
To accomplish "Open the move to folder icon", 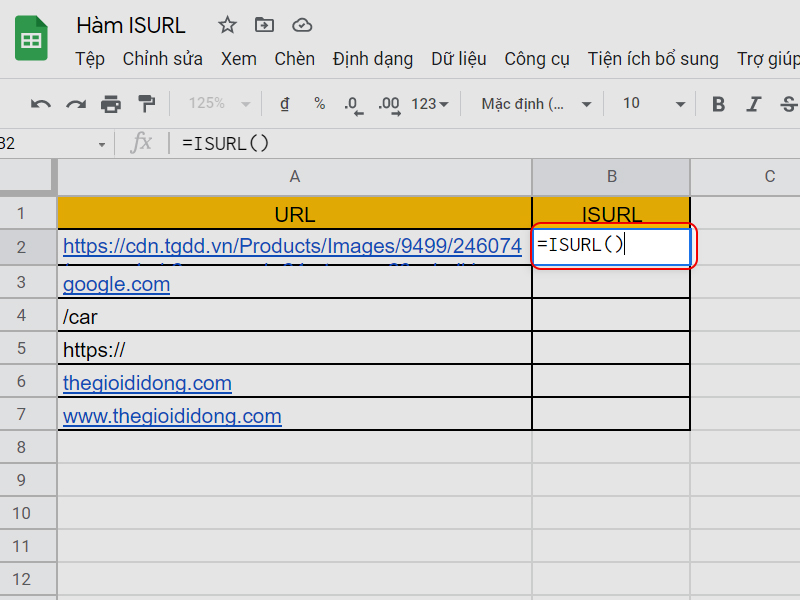I will (x=264, y=25).
